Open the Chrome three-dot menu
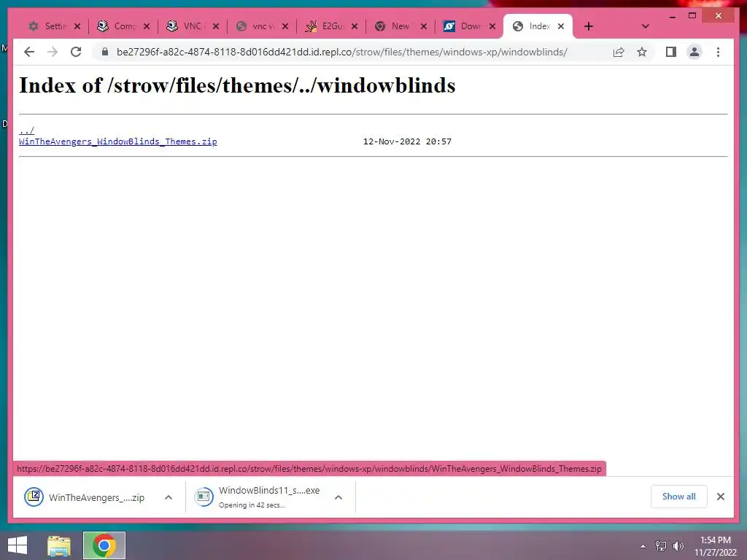This screenshot has height=560, width=747. click(718, 52)
